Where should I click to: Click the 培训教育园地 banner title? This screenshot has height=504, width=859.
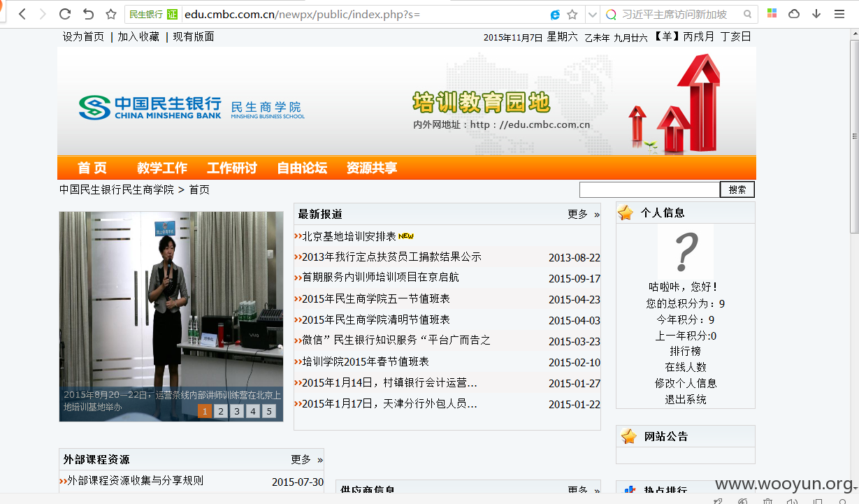[482, 103]
